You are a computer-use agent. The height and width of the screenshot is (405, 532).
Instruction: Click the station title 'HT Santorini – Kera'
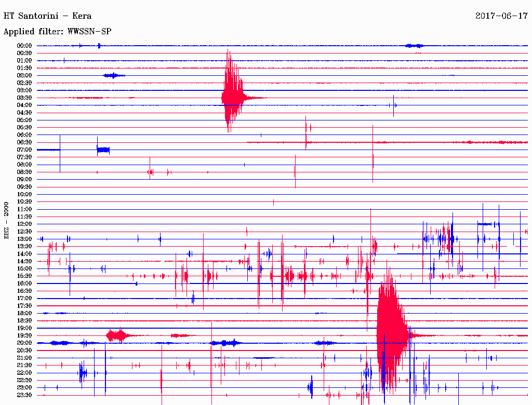click(47, 16)
